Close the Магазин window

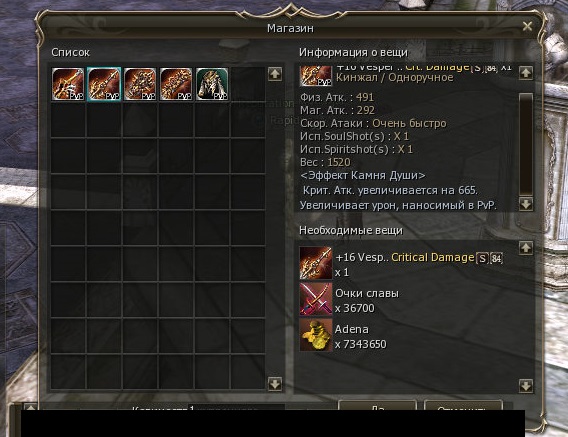(527, 26)
